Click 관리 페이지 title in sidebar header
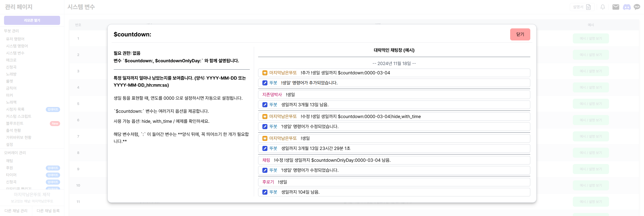The image size is (644, 216). (x=19, y=7)
